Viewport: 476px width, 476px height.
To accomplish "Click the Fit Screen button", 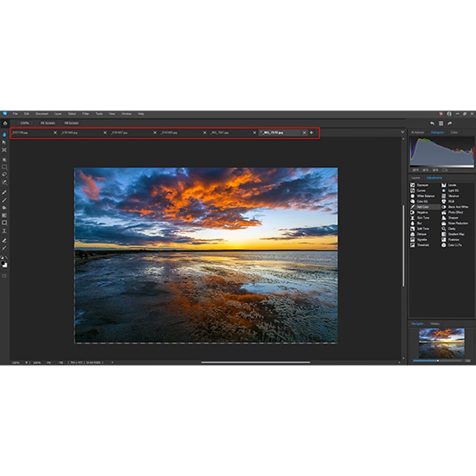I will (x=48, y=123).
